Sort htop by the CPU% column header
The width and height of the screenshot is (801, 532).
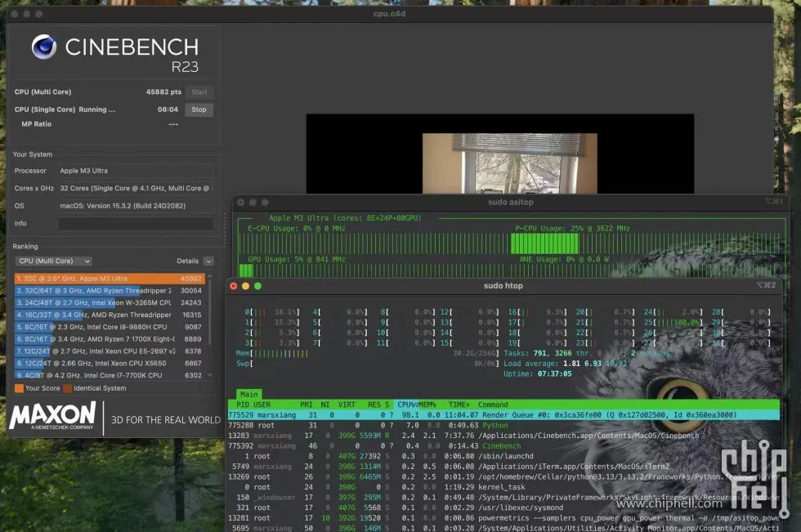coord(407,405)
